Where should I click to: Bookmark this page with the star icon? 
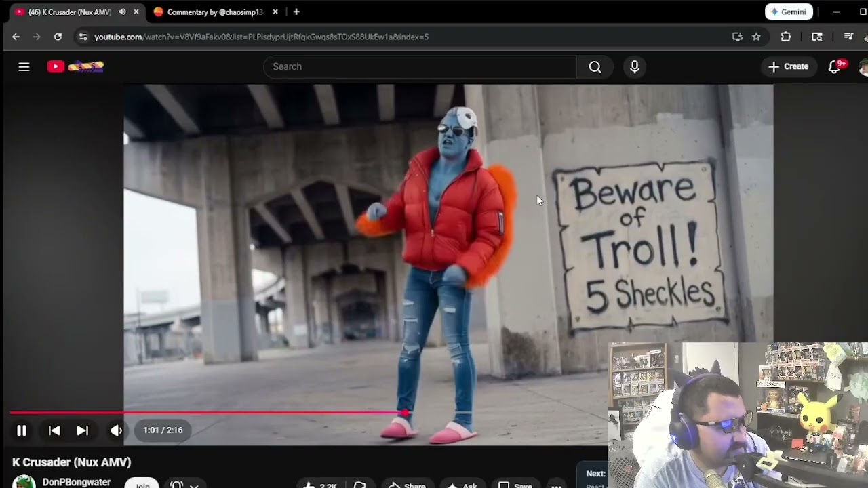tap(756, 37)
